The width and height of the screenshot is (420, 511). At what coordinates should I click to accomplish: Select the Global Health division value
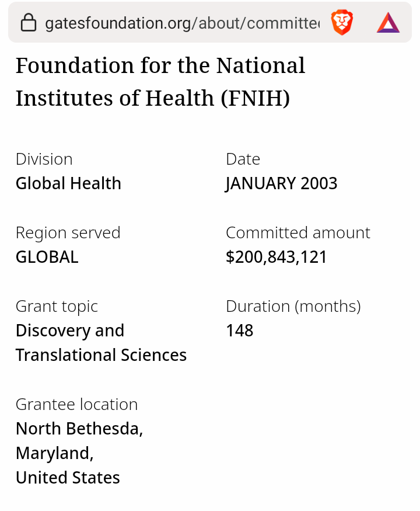point(68,183)
